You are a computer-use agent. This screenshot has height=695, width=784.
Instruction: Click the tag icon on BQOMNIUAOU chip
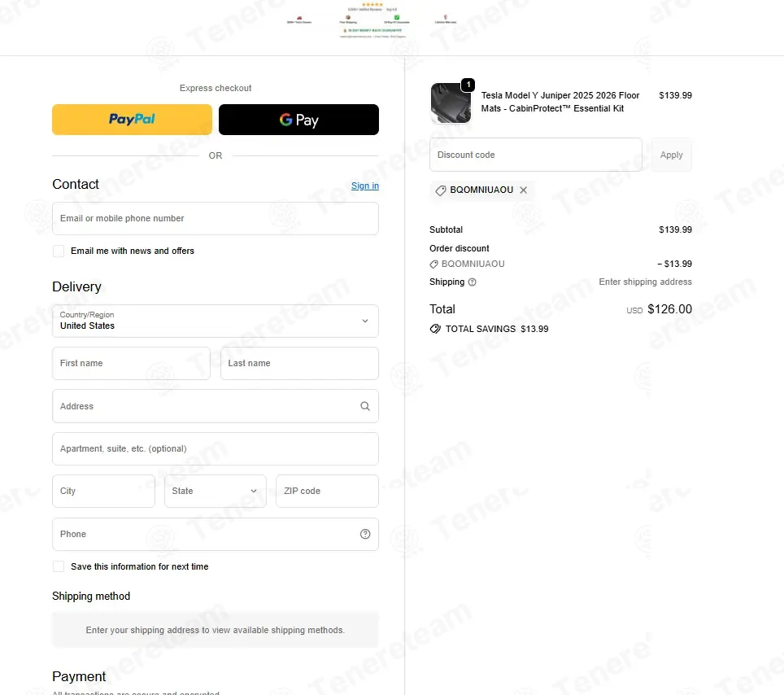coord(441,190)
